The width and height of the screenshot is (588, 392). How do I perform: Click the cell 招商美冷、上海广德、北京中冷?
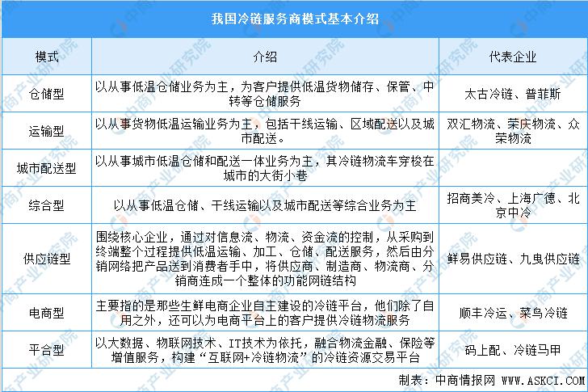[513, 205]
